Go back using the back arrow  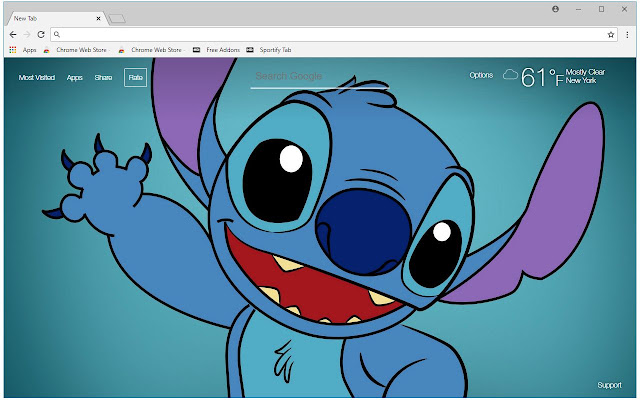click(x=13, y=35)
